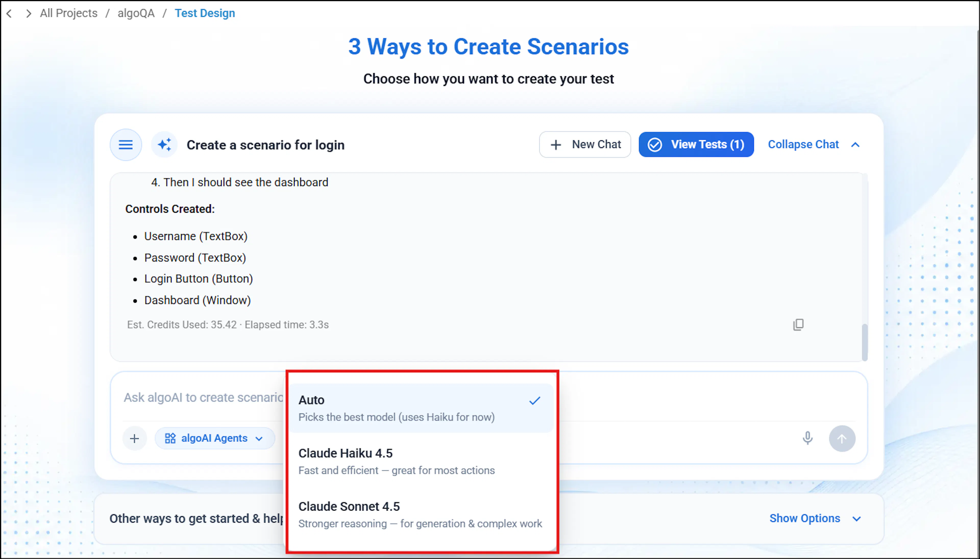
Task: Click the Test Design breadcrumb
Action: pyautogui.click(x=205, y=13)
